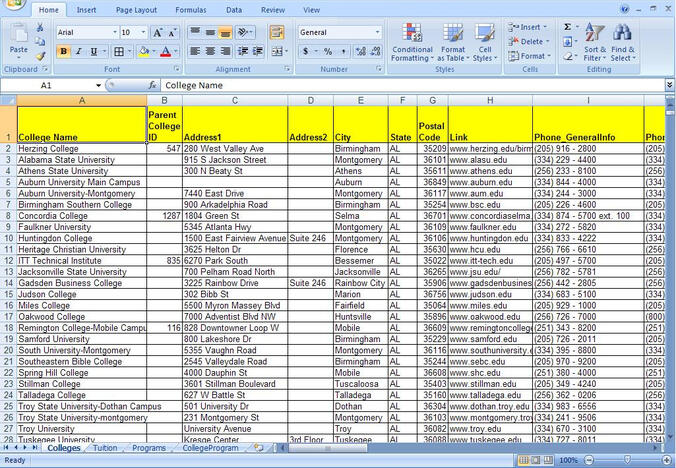Open the Excel Help icon
The image size is (676, 468).
point(624,9)
